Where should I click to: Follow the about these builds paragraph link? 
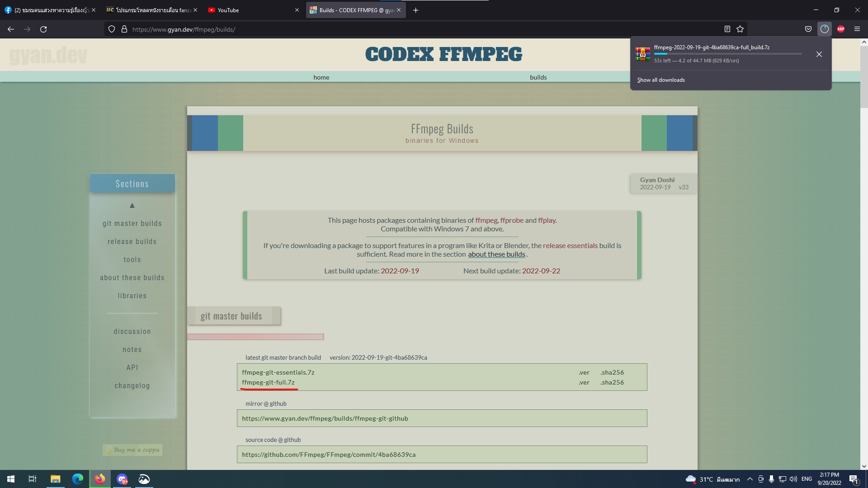[496, 254]
